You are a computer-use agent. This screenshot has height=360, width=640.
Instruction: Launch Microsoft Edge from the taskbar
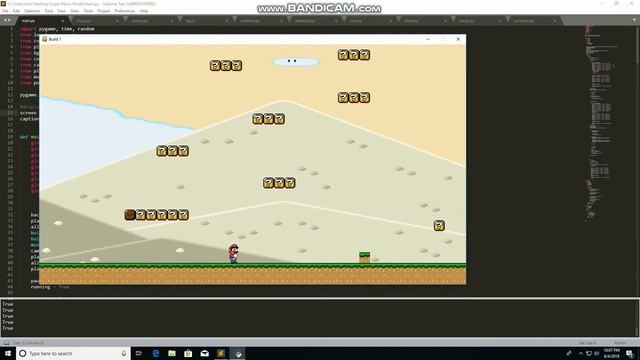click(156, 353)
